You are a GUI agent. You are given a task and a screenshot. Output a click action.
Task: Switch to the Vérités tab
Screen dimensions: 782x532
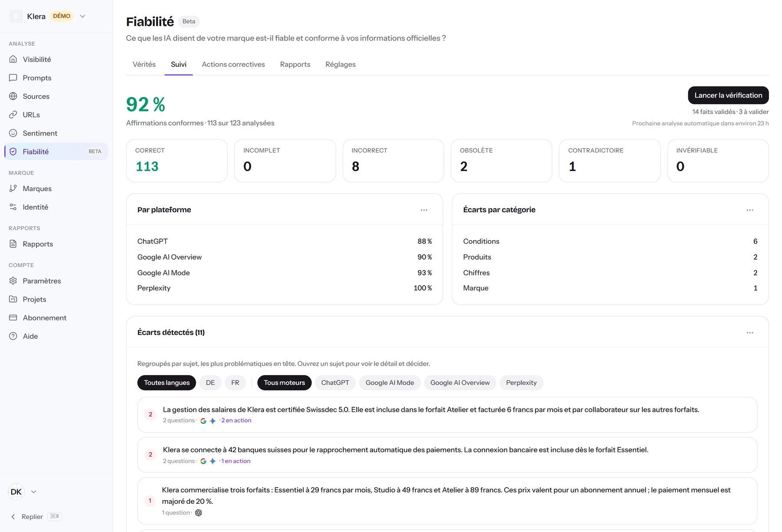coord(144,64)
